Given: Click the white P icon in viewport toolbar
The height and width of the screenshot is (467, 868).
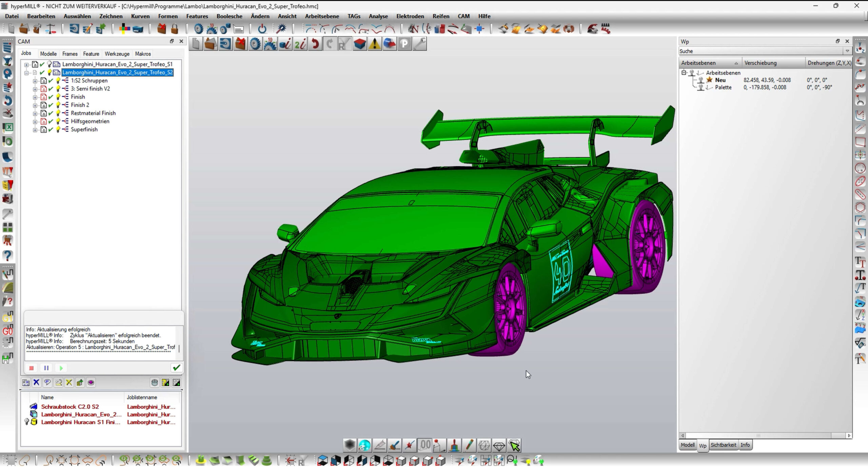Looking at the screenshot, I should [x=404, y=44].
